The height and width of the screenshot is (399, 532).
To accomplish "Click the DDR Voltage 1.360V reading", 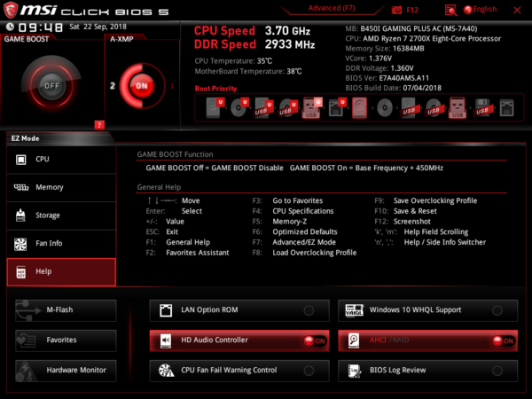I will 379,68.
